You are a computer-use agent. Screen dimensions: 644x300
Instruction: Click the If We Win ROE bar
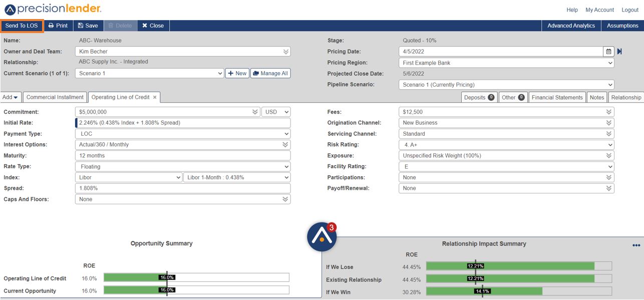coord(519,291)
